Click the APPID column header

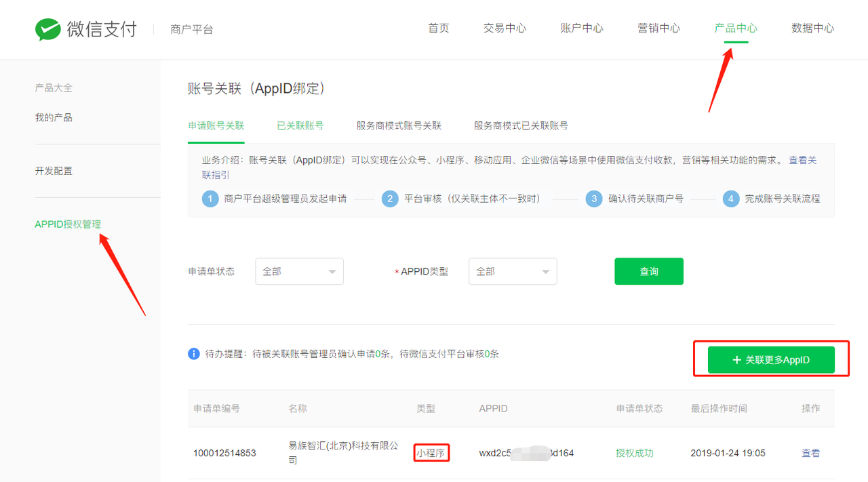[x=493, y=408]
